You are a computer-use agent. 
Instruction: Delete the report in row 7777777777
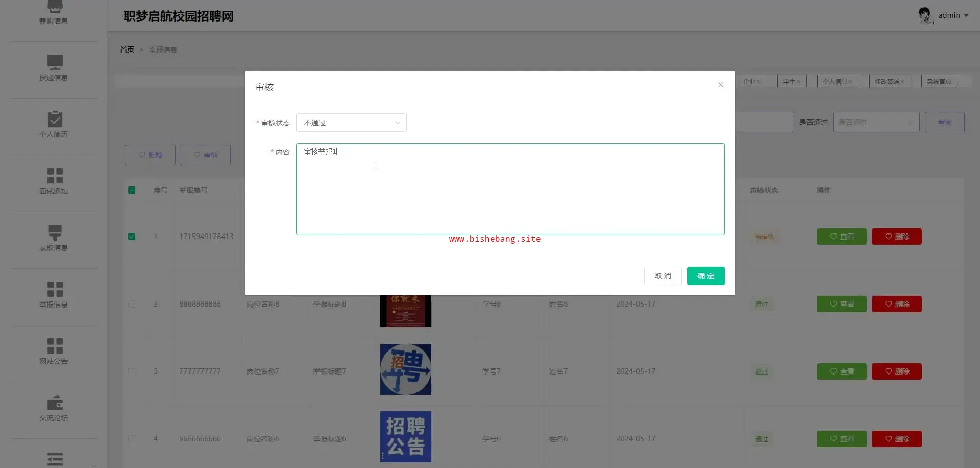pos(896,371)
